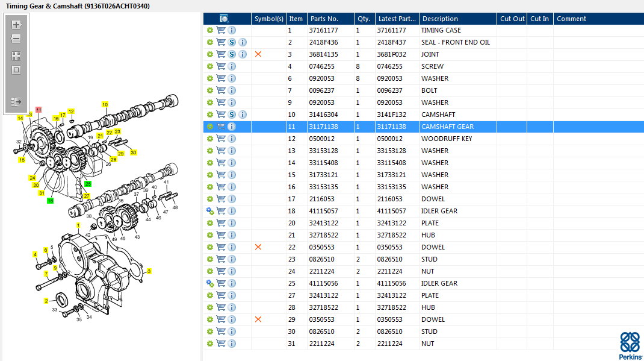Select part number 2116053 cell
The image size is (644, 361).
tap(321, 199)
